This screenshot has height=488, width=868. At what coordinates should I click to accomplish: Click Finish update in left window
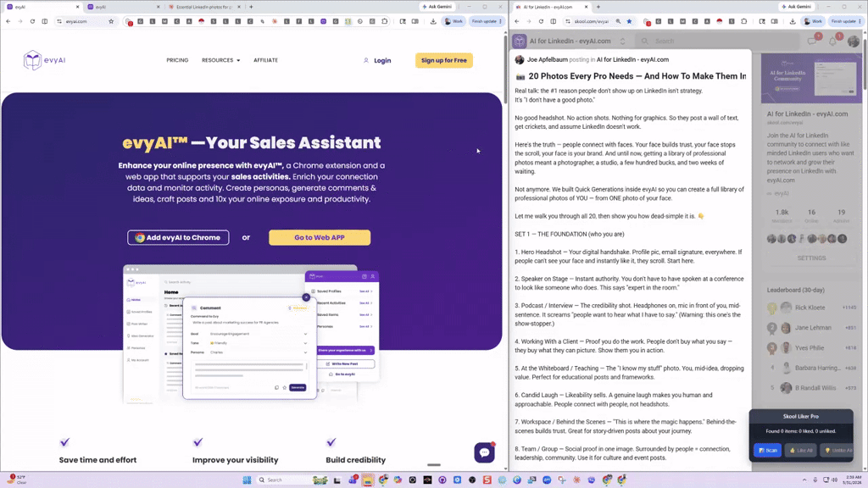tap(487, 21)
